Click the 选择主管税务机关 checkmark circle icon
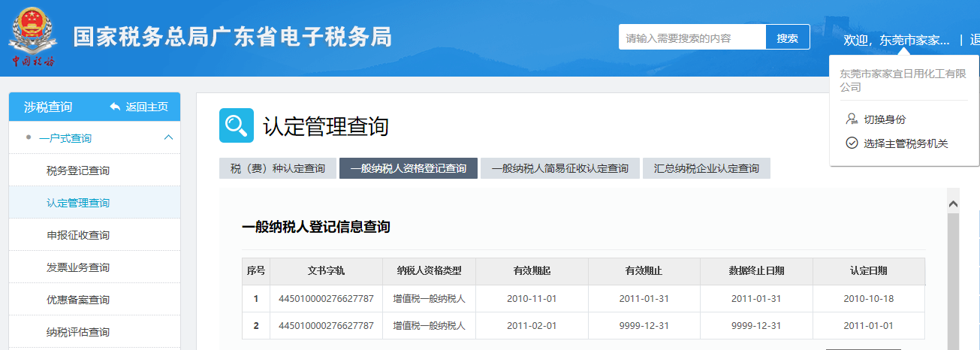Image resolution: width=980 pixels, height=350 pixels. click(x=852, y=143)
